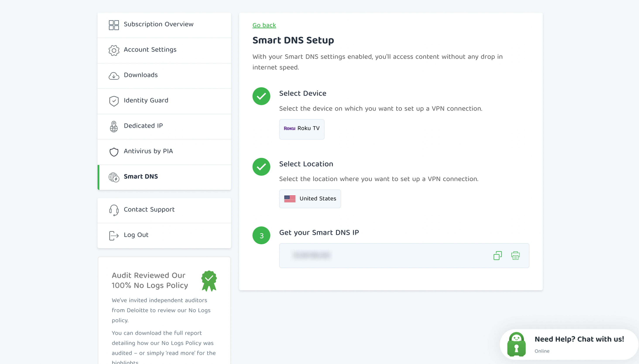Print the Smart DNS IP details
This screenshot has height=364, width=639.
(x=515, y=256)
